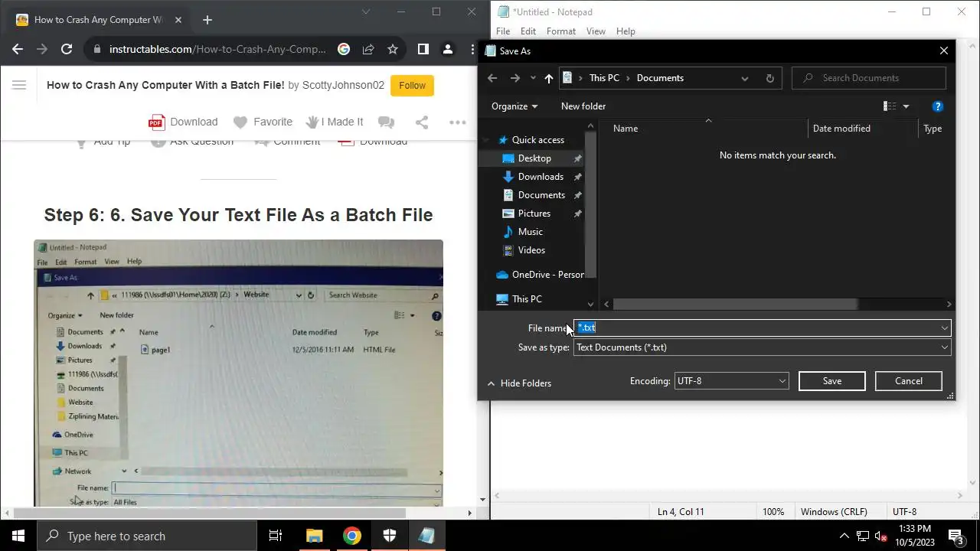
Task: Open Windows Start menu
Action: coord(18,536)
